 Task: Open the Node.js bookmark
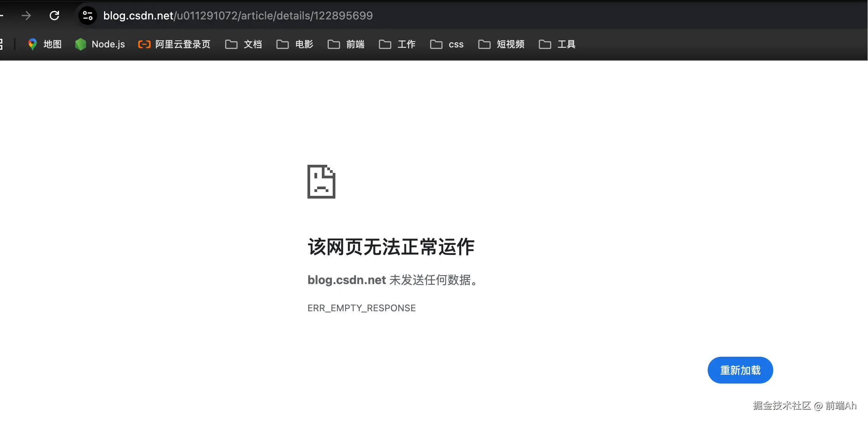click(108, 44)
